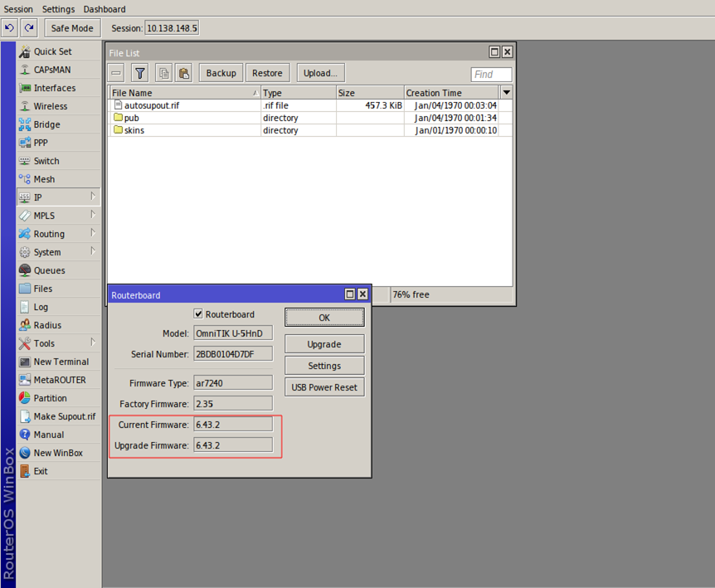Click the Find search field

(x=491, y=75)
